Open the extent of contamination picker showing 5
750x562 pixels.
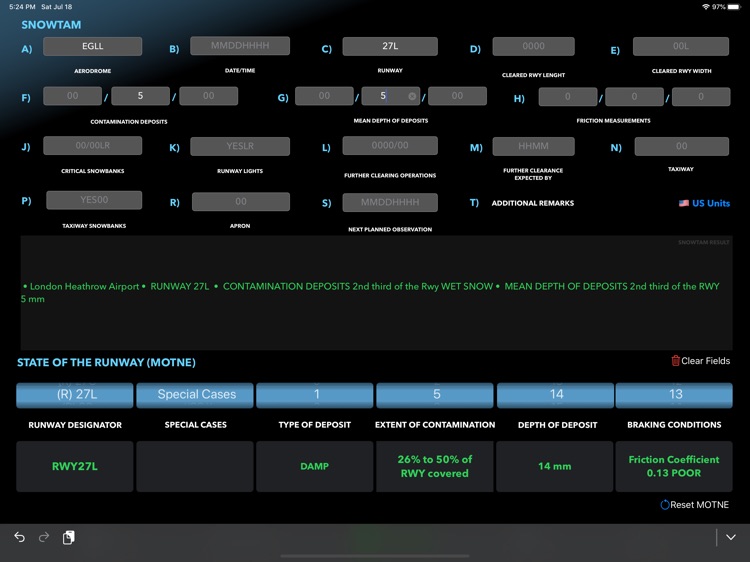point(435,395)
